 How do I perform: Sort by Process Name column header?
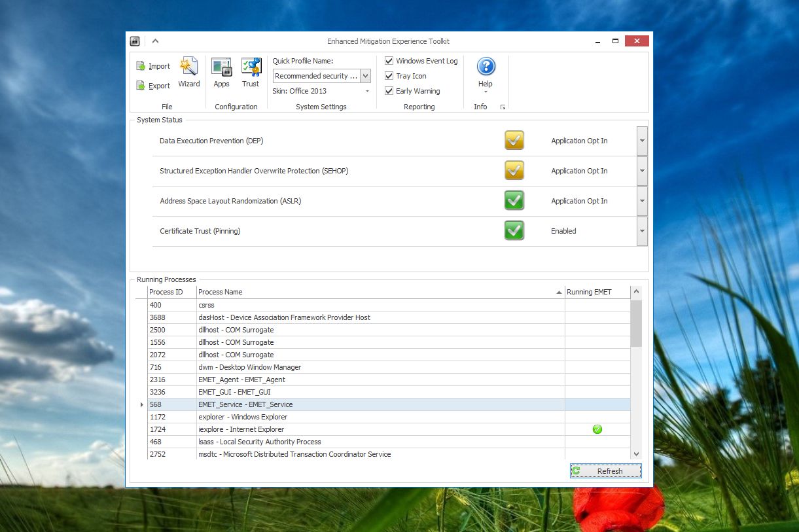coord(380,292)
